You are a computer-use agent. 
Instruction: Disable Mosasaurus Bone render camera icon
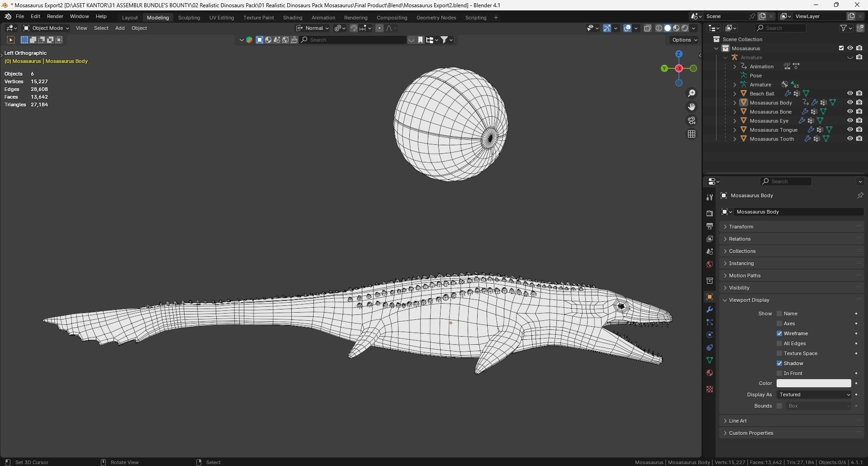point(859,112)
